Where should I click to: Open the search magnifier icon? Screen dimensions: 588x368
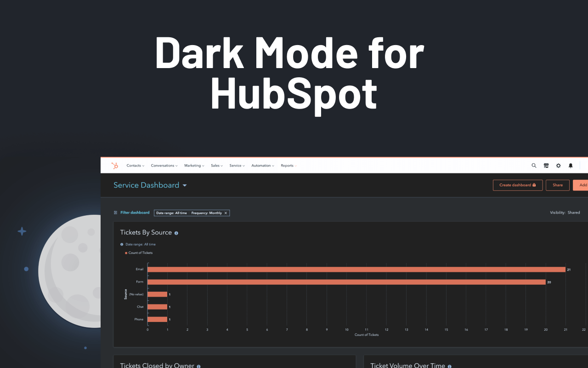(534, 166)
